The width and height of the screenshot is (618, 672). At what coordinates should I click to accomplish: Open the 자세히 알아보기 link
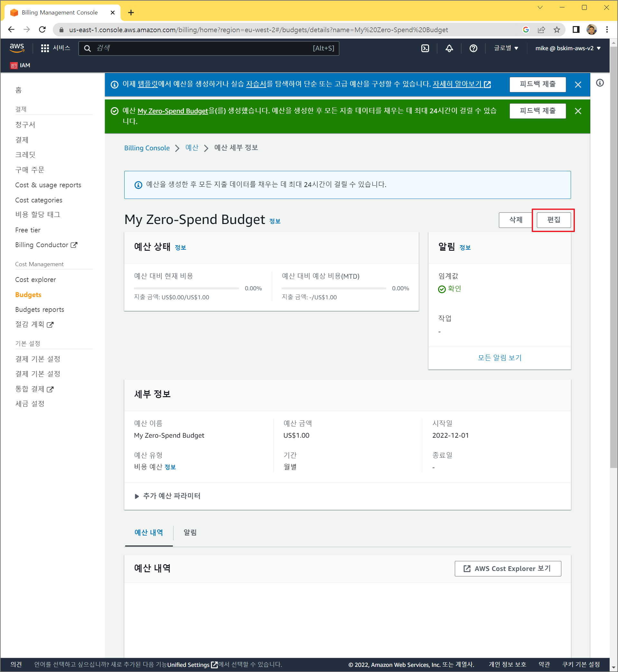coord(462,84)
